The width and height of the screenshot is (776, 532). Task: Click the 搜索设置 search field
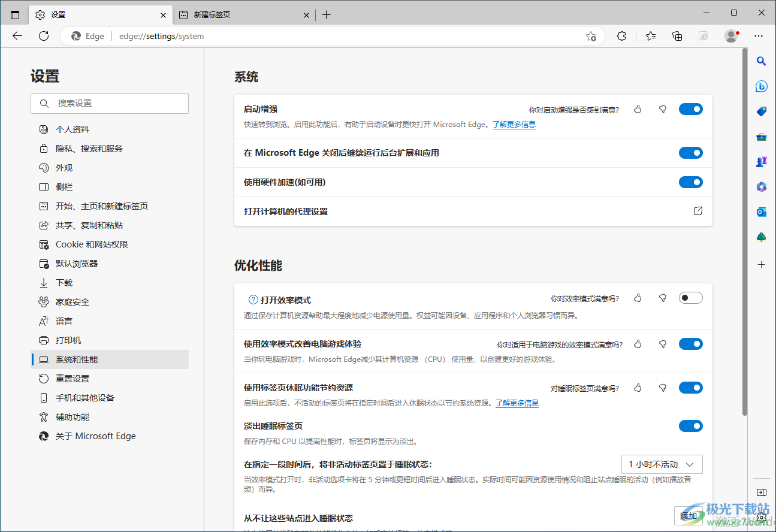pos(110,104)
